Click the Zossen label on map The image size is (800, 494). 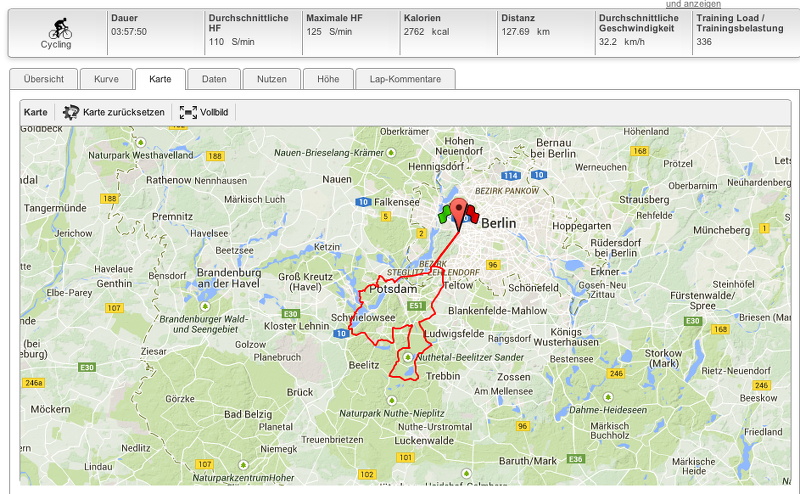pyautogui.click(x=514, y=377)
